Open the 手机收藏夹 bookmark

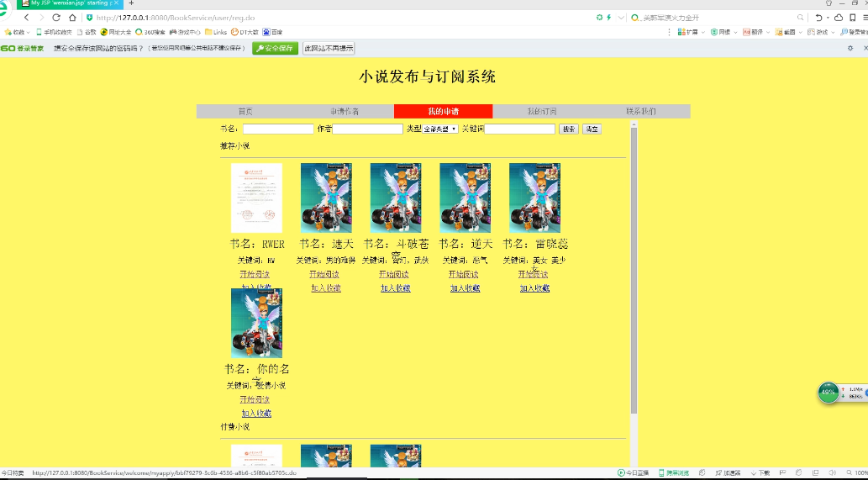coord(55,32)
